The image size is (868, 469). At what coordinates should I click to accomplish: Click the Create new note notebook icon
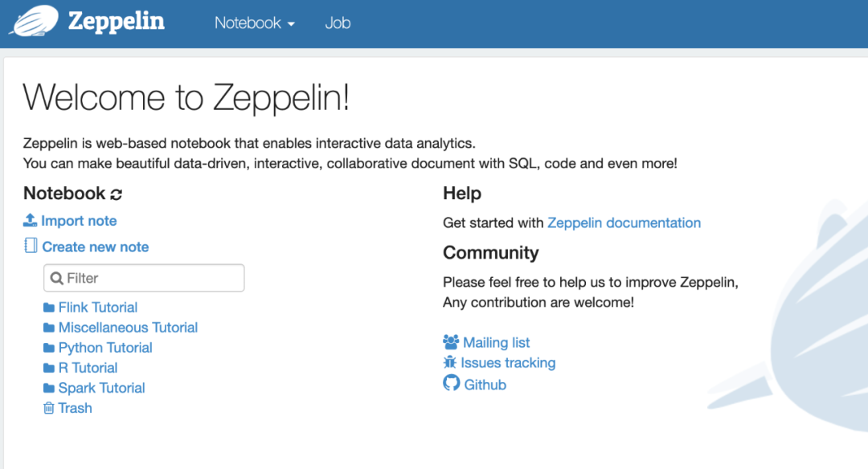[x=31, y=246]
